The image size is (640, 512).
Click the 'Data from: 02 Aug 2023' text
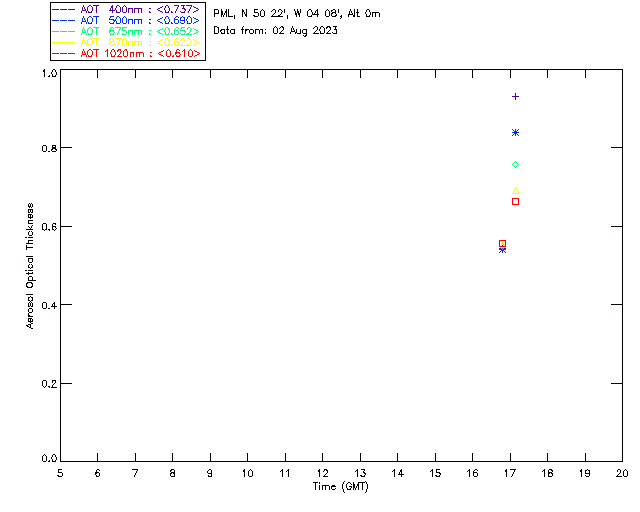tap(276, 31)
